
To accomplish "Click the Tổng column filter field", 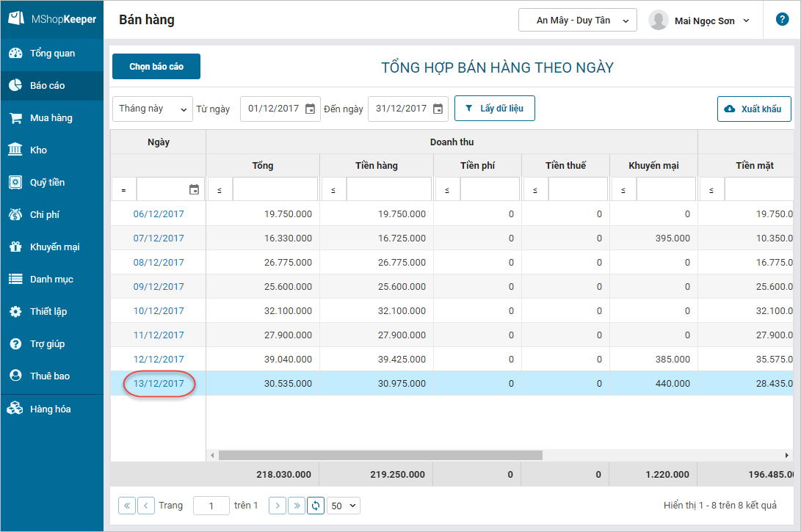I will coord(275,189).
